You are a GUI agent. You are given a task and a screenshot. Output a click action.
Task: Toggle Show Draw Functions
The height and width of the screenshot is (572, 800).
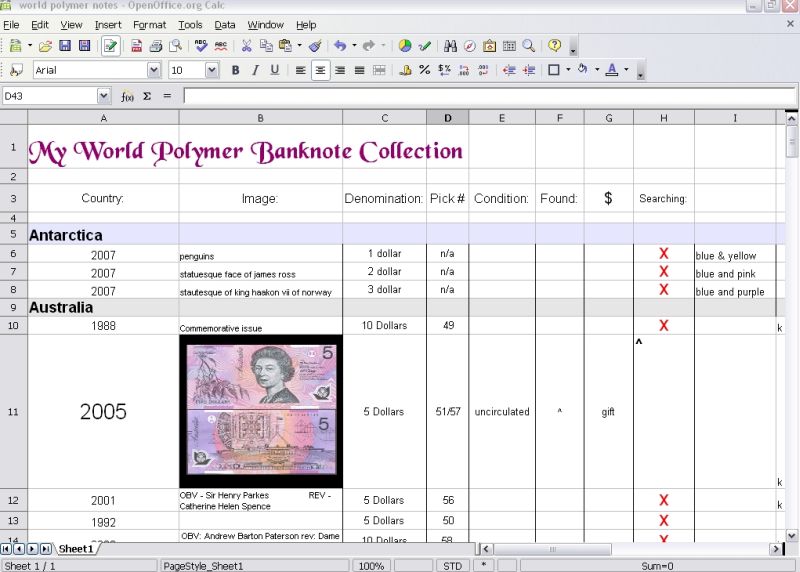424,46
